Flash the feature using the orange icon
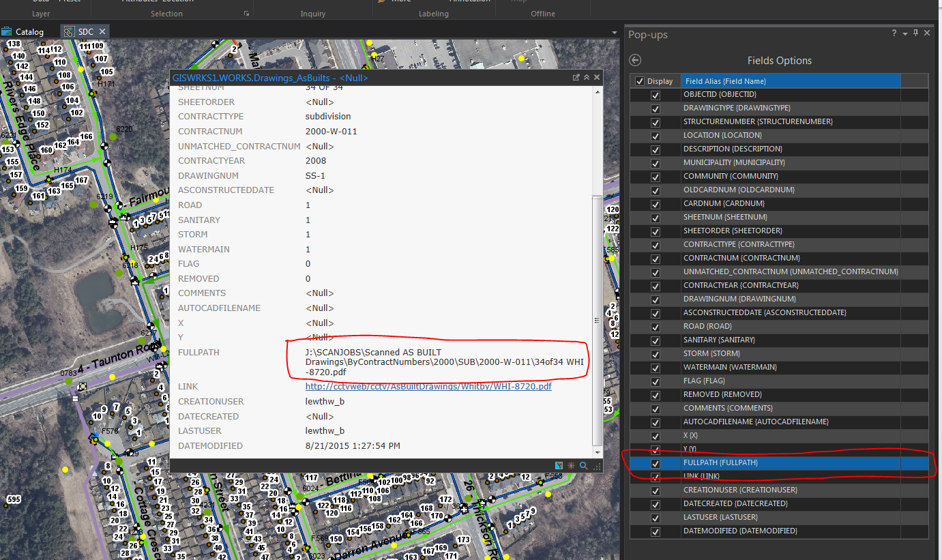Viewport: 942px width, 560px height. coord(571,466)
